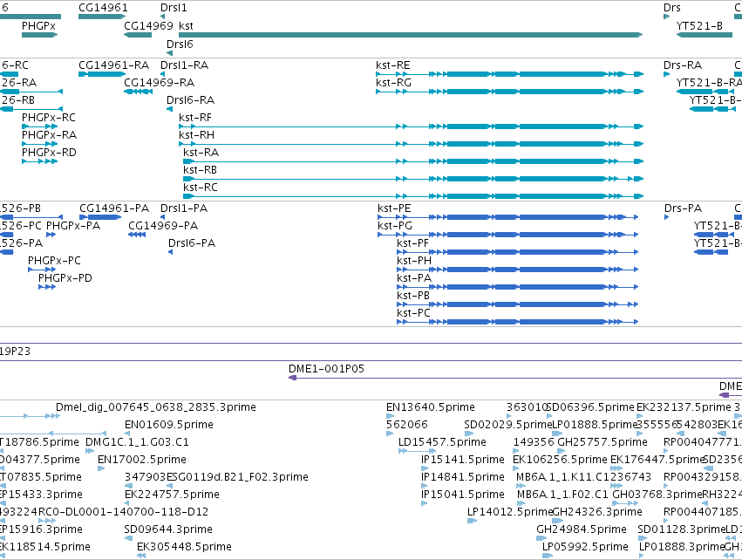Screen dimensions: 742x560
Task: Select transcript label kst-RB
Action: tap(200, 170)
